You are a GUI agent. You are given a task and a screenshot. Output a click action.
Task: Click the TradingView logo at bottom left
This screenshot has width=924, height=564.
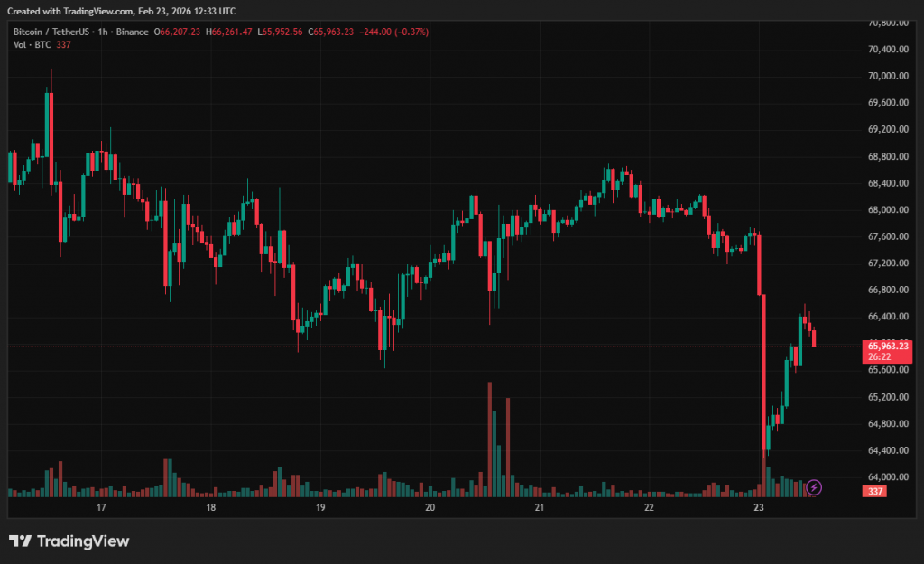click(69, 541)
